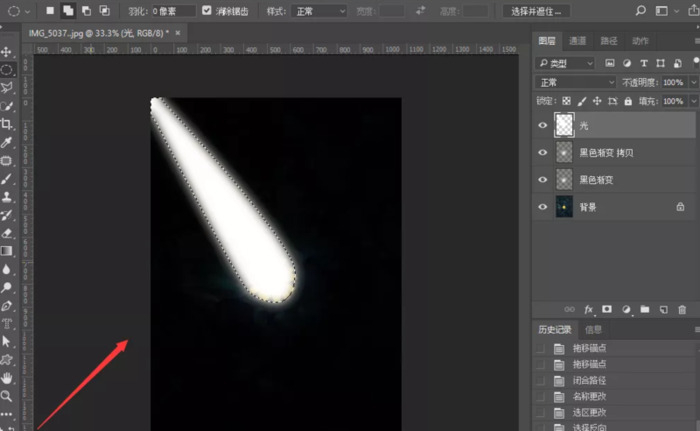Click the add to selection mode icon
The width and height of the screenshot is (700, 431).
[x=68, y=11]
